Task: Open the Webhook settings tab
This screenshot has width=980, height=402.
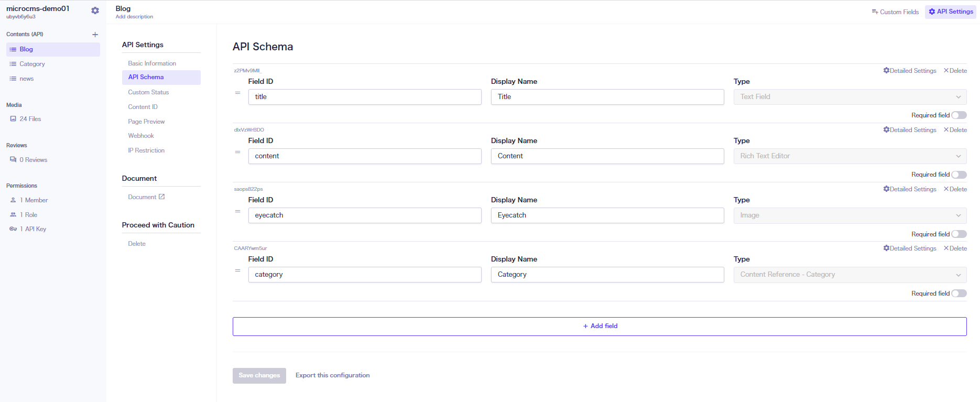Action: (141, 136)
